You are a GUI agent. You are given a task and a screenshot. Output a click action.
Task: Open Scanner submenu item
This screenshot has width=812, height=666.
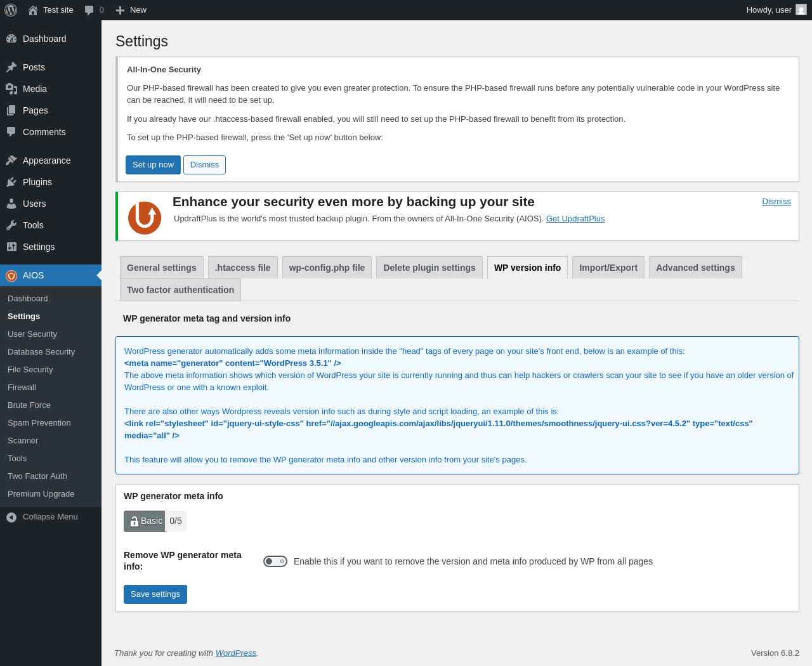pyautogui.click(x=23, y=441)
